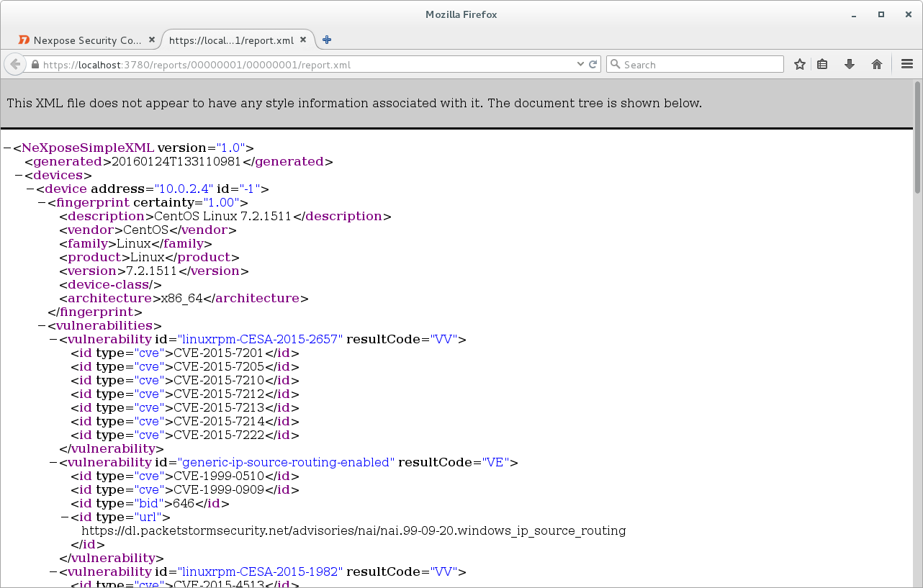This screenshot has width=923, height=588.
Task: Open URL history dropdown arrow
Action: [x=581, y=64]
